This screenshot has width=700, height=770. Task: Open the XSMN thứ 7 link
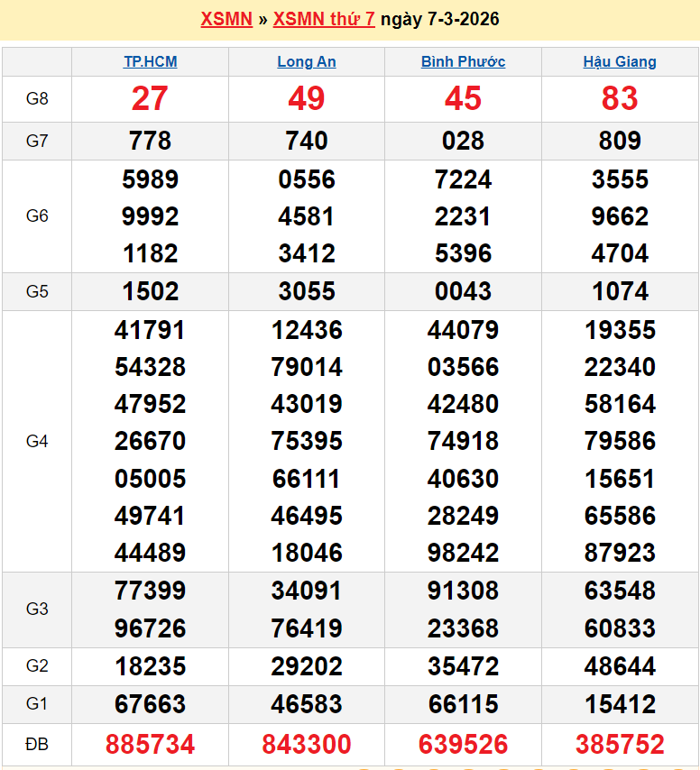coord(324,19)
